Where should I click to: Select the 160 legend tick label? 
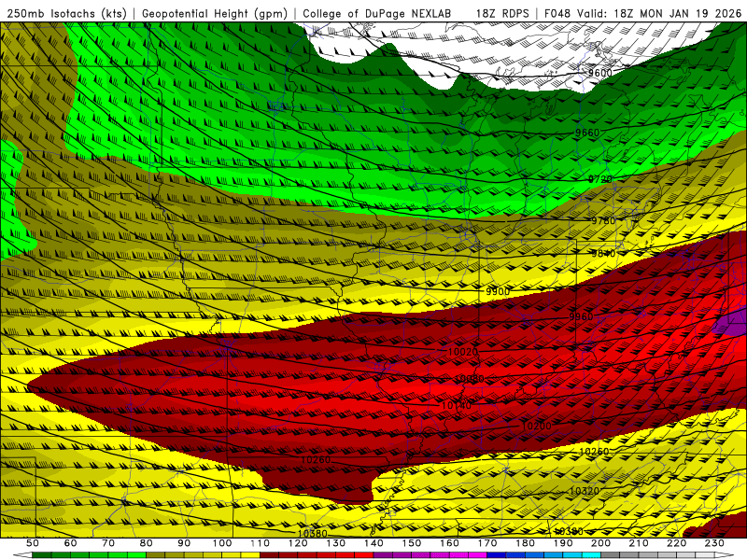coord(449,543)
